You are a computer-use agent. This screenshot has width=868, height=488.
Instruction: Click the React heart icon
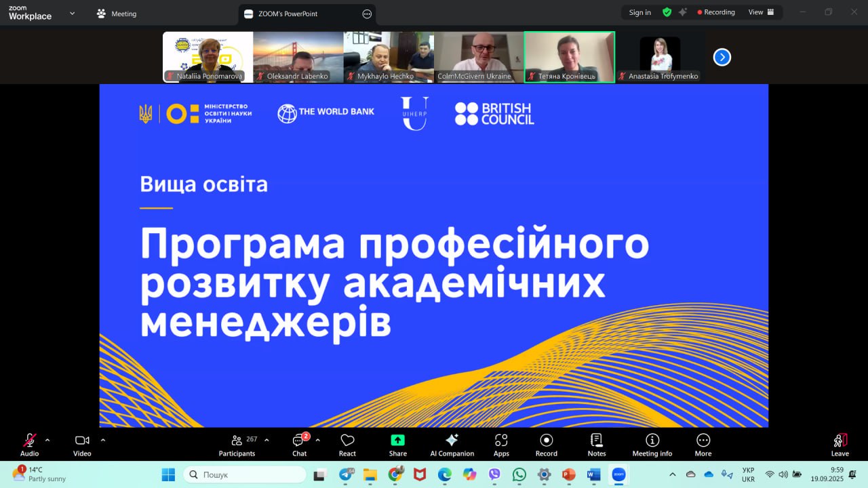(347, 444)
